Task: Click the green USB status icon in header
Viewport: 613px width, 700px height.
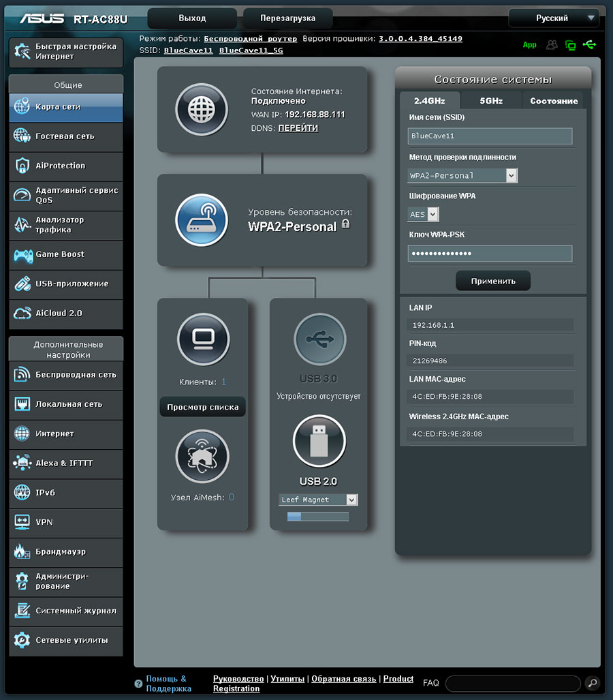Action: tap(589, 44)
